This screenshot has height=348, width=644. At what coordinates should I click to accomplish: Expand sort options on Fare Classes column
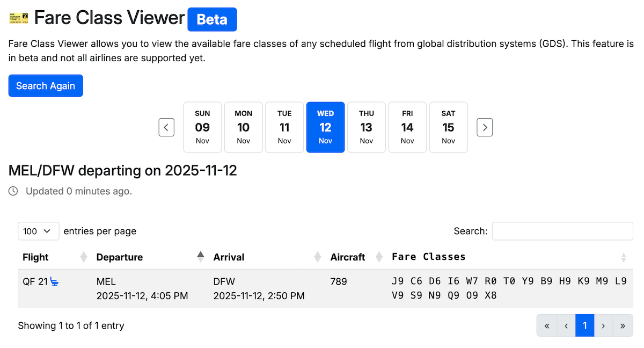(623, 257)
